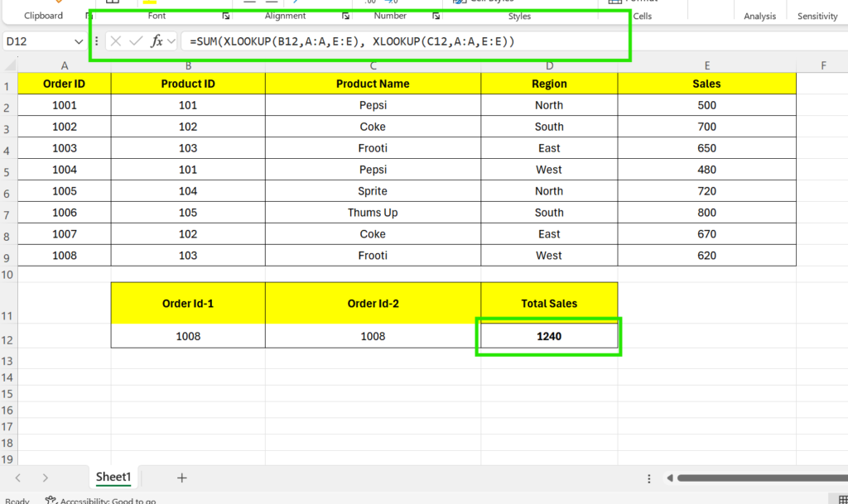Click the Order Id-1 header cell
The width and height of the screenshot is (848, 504).
coord(188,303)
